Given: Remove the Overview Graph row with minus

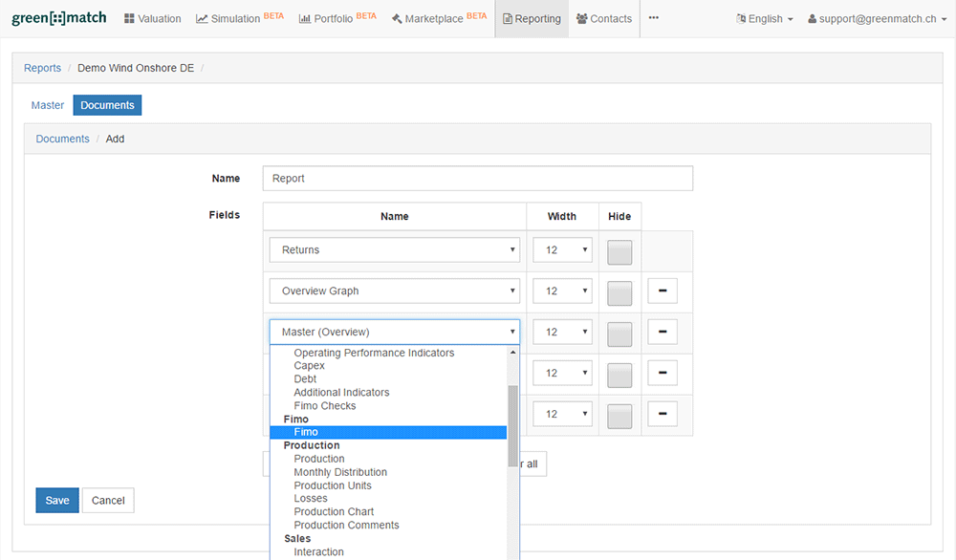Looking at the screenshot, I should coord(662,291).
